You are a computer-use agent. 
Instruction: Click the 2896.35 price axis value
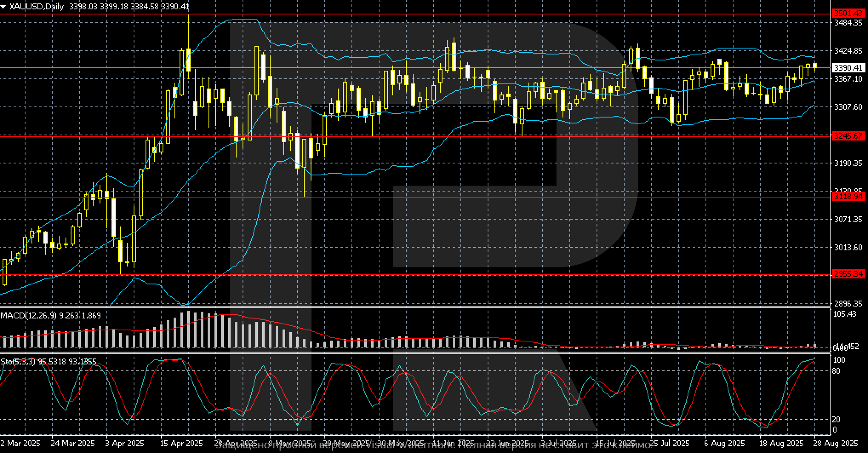point(848,304)
